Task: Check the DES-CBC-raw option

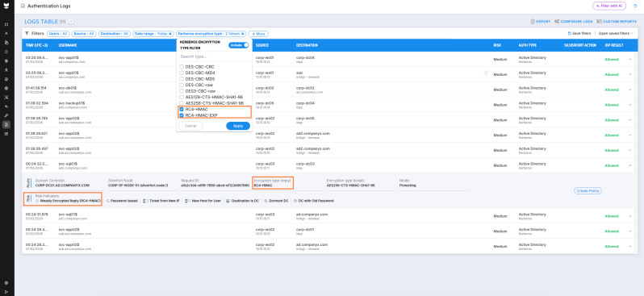Action: coord(182,85)
